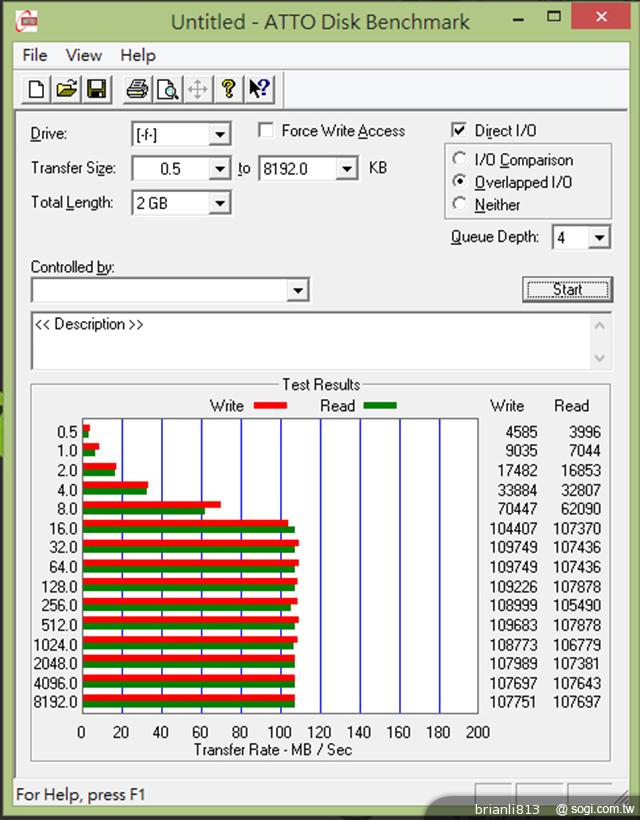This screenshot has width=640, height=820.
Task: Open Print Preview from the toolbar
Action: 166,90
